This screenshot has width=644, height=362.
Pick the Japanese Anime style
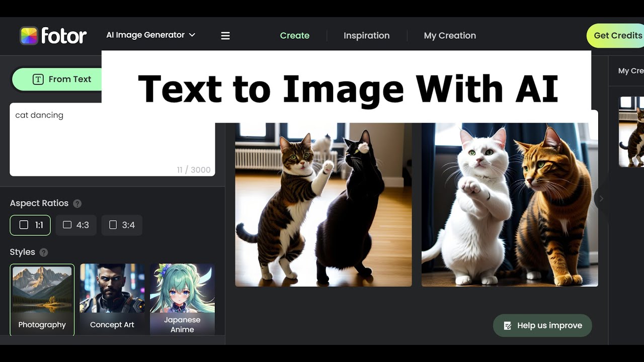[x=182, y=300]
